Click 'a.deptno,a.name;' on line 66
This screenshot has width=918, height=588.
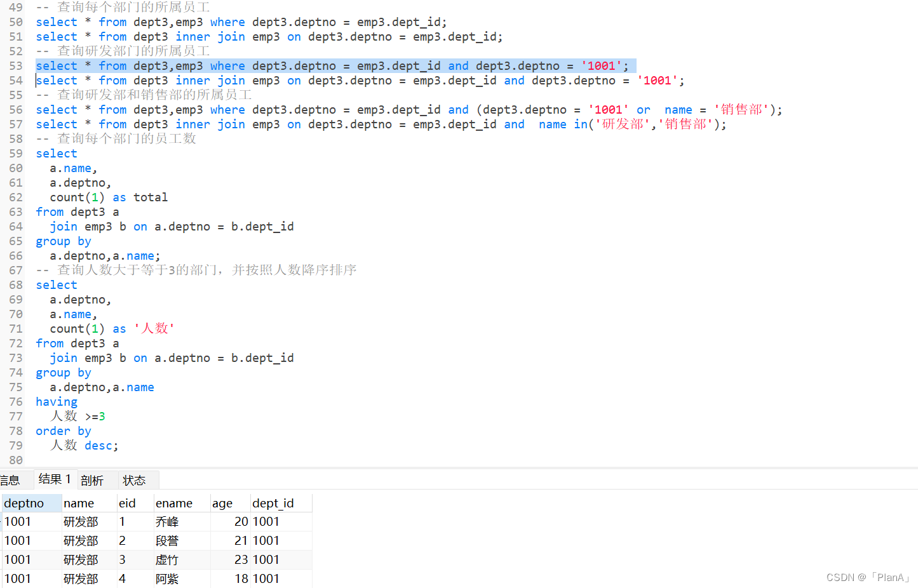[105, 256]
